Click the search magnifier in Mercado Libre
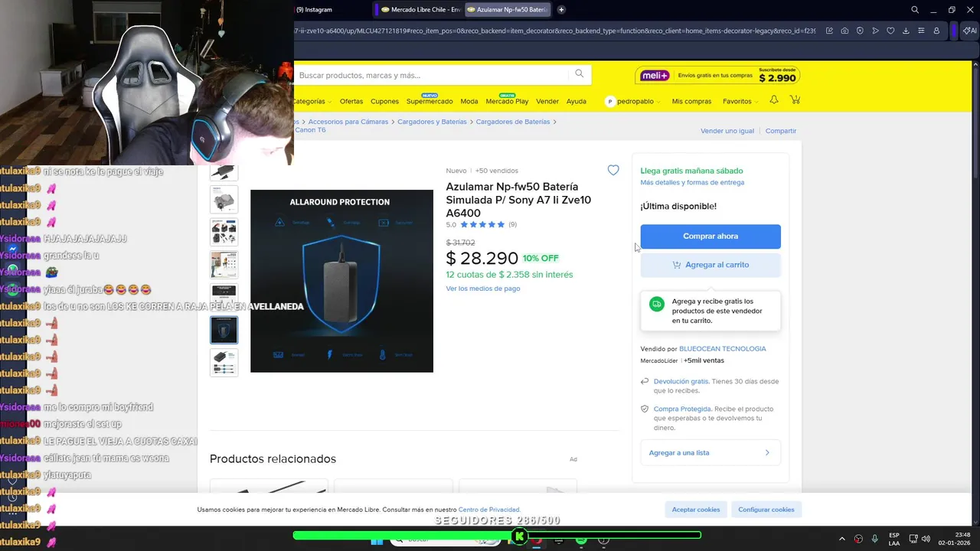This screenshot has width=980, height=551. [580, 74]
